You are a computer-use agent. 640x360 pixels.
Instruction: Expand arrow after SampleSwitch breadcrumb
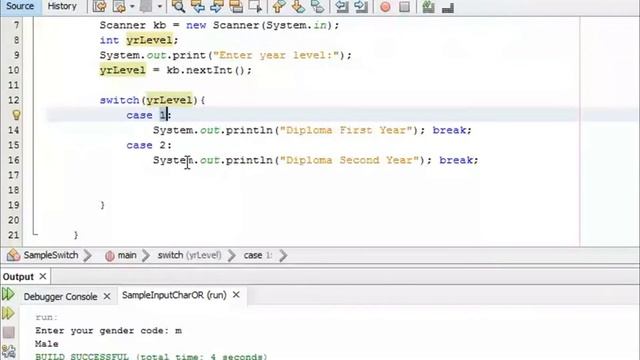click(x=87, y=256)
